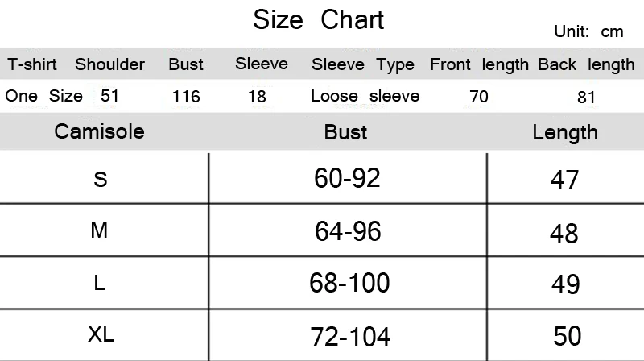Select the camisole Length column header

pos(565,133)
